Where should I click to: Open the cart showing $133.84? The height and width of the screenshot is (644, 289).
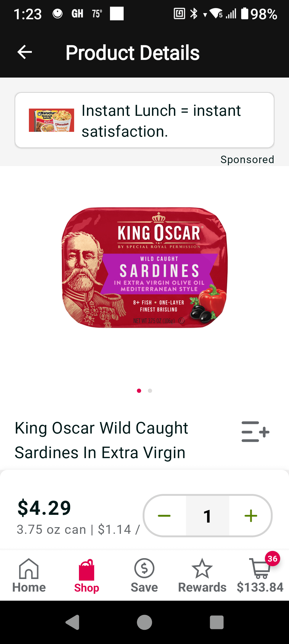[260, 576]
